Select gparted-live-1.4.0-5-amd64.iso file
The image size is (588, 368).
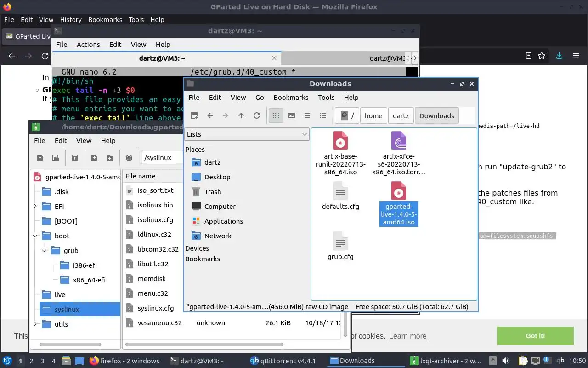tap(399, 204)
